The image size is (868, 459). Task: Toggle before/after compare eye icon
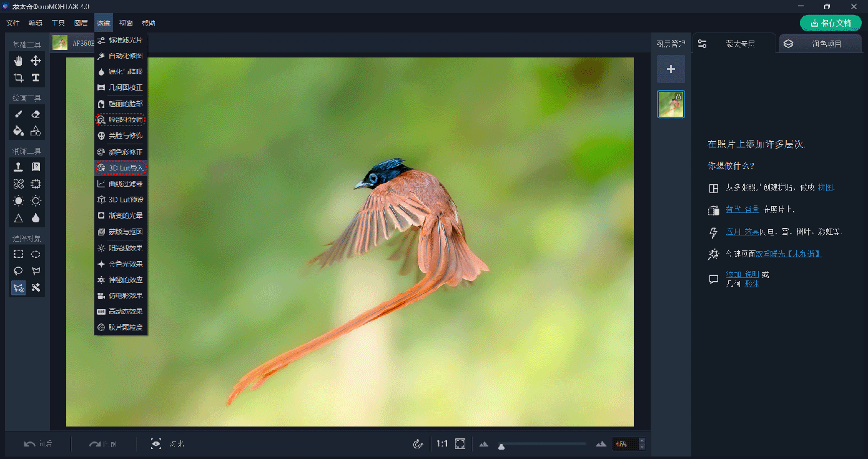coord(156,444)
